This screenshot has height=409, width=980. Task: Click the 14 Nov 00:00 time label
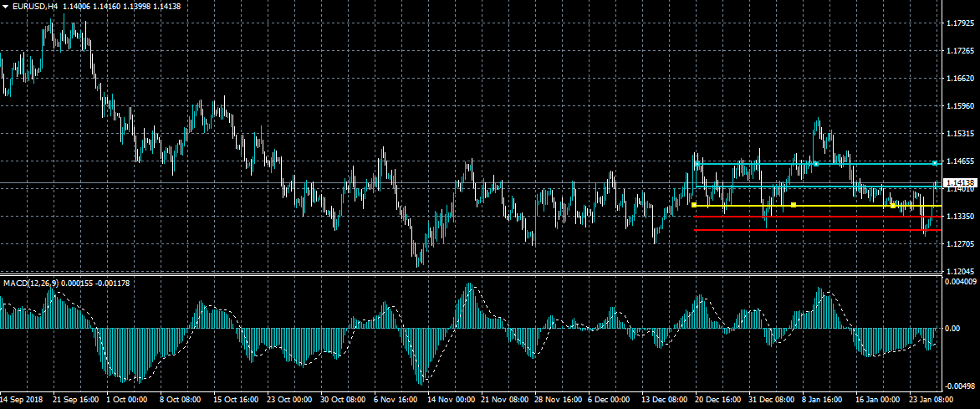[452, 401]
